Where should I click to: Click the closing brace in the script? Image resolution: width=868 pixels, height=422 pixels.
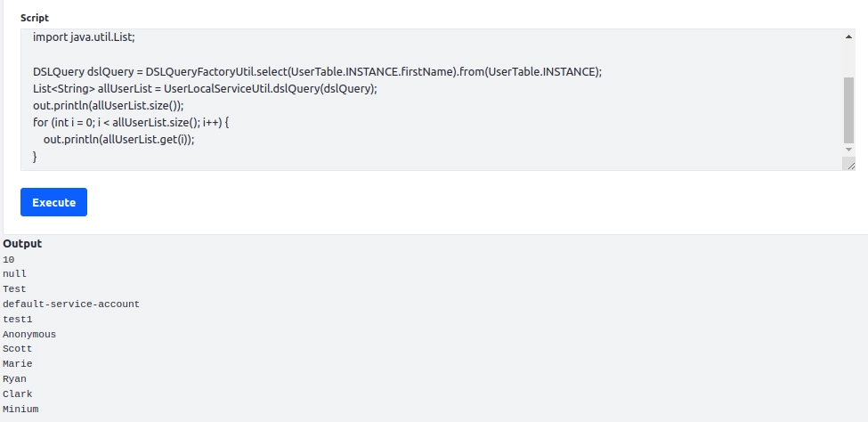(x=35, y=157)
